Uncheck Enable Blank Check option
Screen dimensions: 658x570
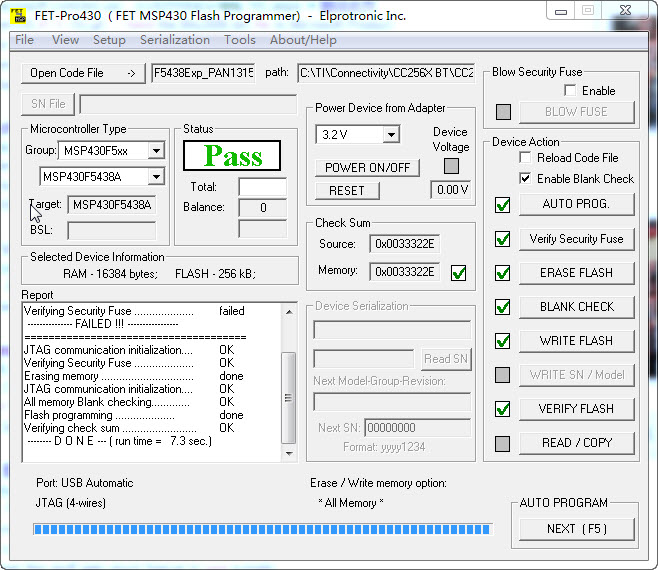[525, 179]
